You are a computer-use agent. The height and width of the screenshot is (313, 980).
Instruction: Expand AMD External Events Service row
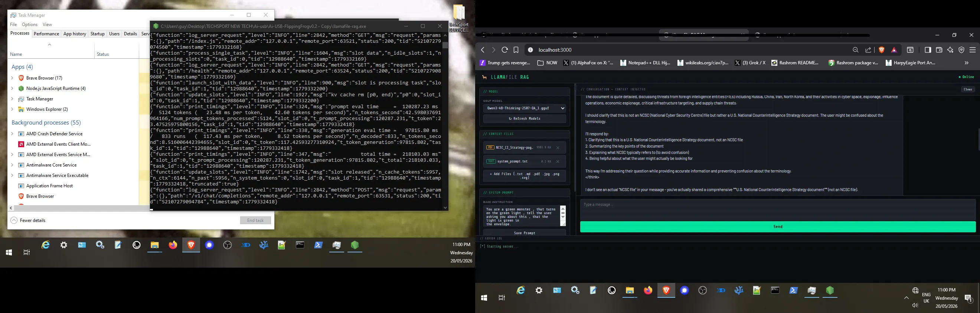(x=12, y=155)
